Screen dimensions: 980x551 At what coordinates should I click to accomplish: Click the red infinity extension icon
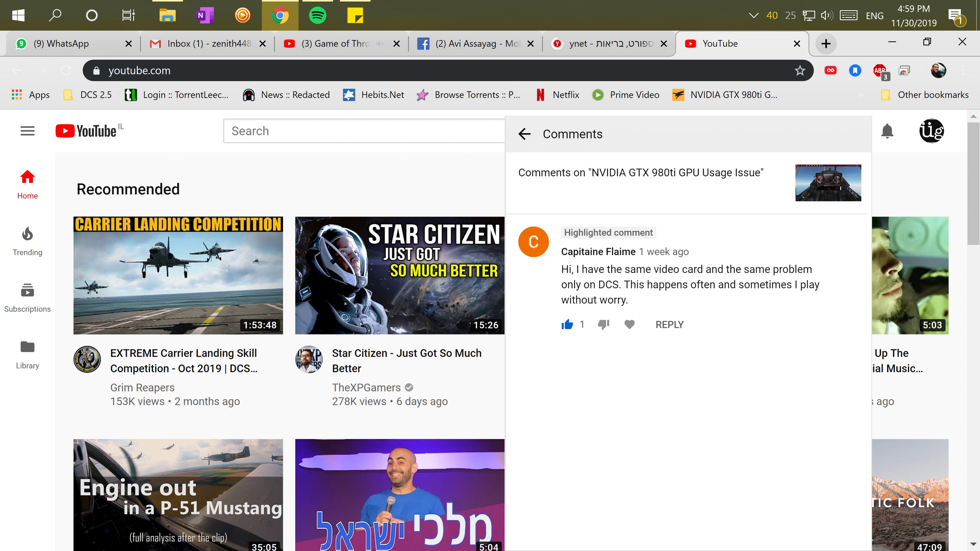coord(830,70)
